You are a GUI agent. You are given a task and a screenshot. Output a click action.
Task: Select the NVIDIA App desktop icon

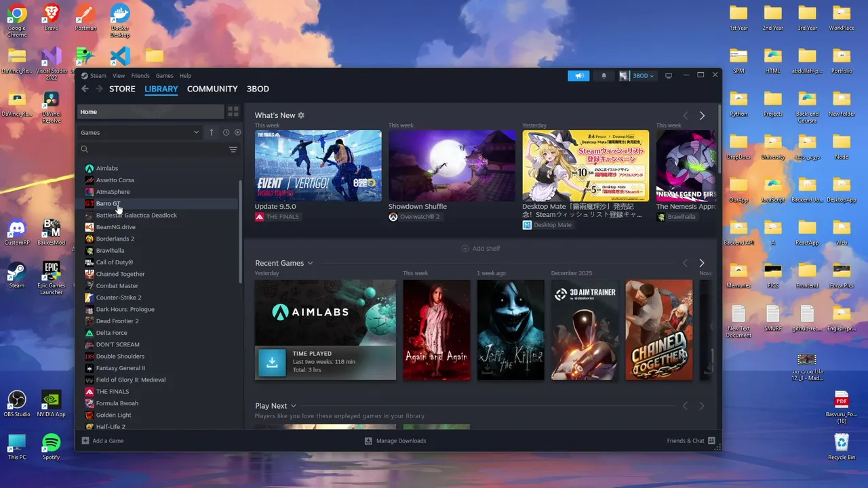tap(52, 405)
